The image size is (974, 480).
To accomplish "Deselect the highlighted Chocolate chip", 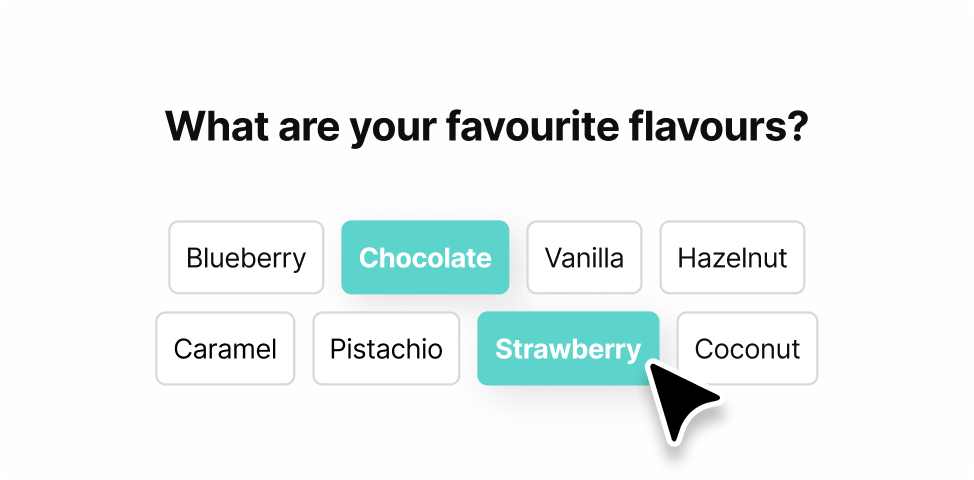I will click(x=425, y=258).
